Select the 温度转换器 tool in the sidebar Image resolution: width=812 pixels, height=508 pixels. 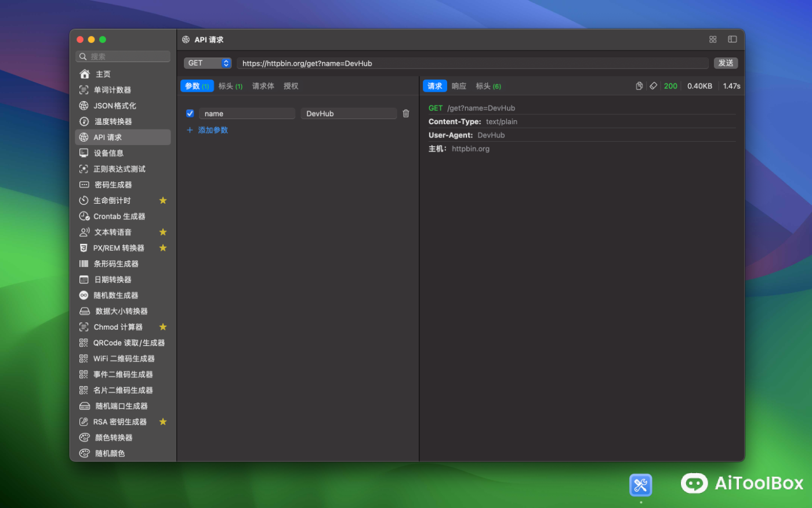[x=115, y=121]
